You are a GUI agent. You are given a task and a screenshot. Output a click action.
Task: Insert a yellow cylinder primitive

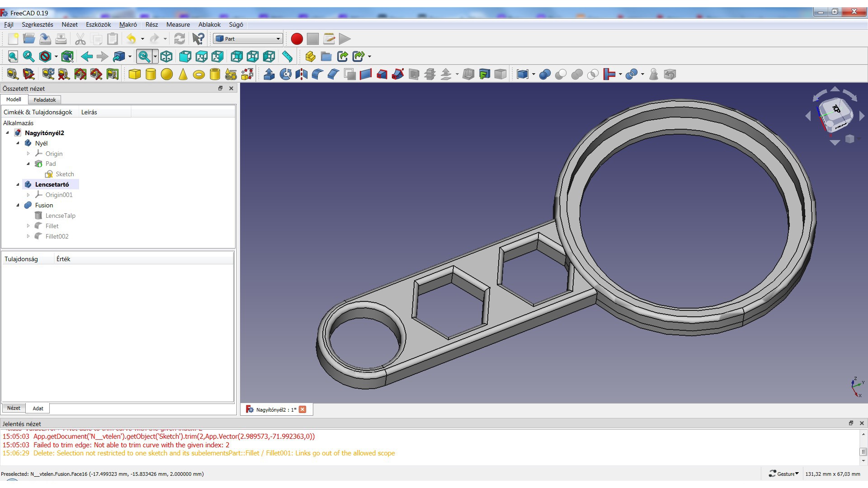point(151,74)
